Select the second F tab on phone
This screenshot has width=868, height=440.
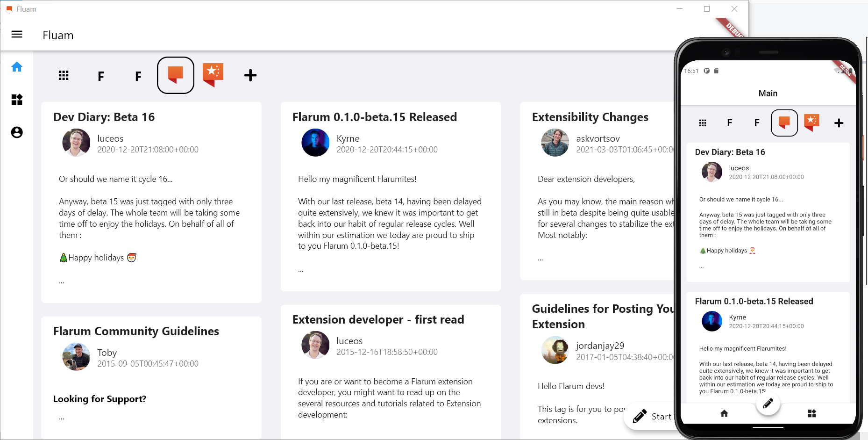coord(757,123)
